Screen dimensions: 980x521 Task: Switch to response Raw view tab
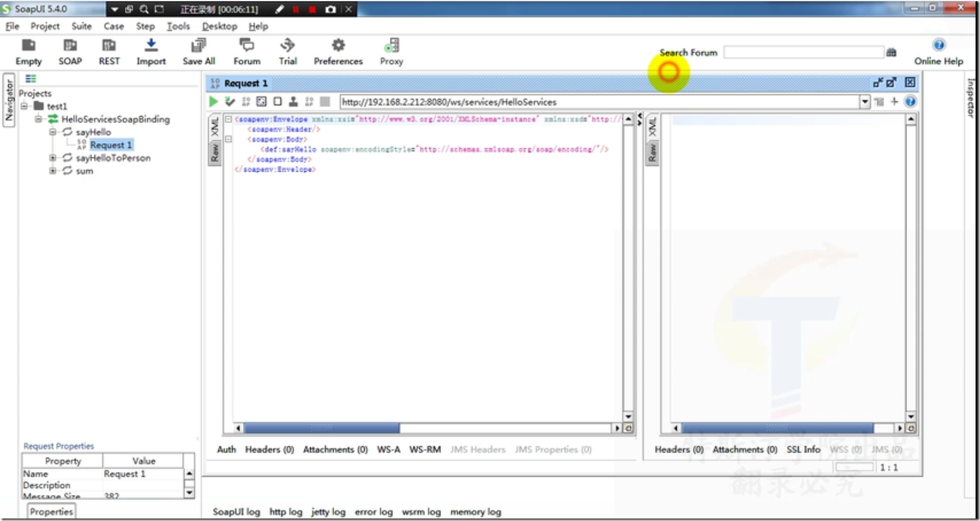pyautogui.click(x=651, y=152)
